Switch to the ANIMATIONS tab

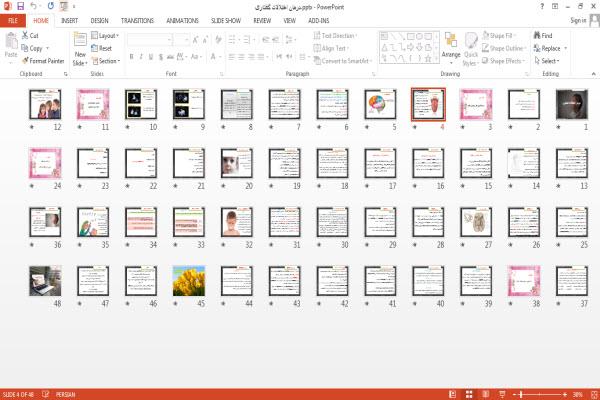[x=183, y=21]
